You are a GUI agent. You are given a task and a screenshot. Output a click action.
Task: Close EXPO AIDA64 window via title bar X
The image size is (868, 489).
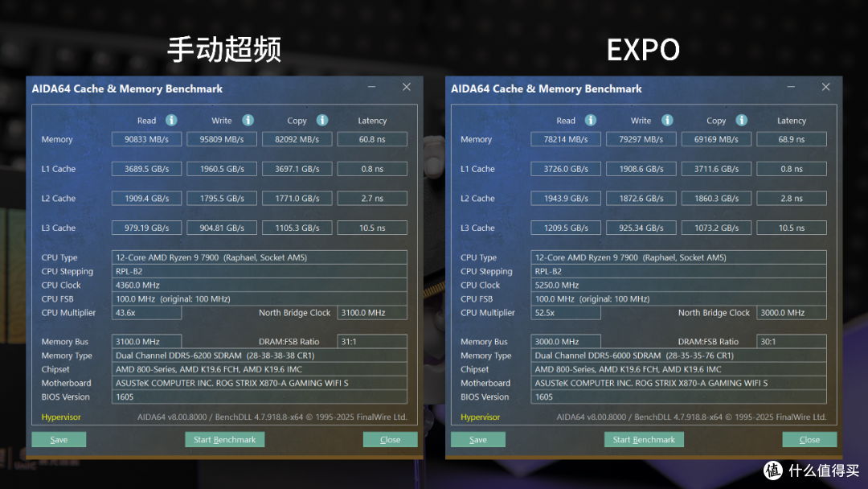826,87
